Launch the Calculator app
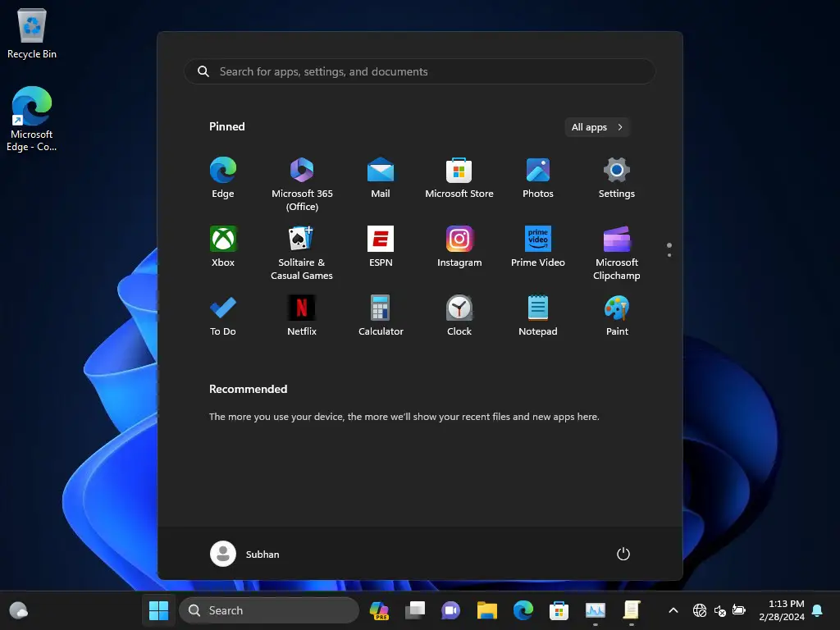The width and height of the screenshot is (840, 630). (x=381, y=316)
